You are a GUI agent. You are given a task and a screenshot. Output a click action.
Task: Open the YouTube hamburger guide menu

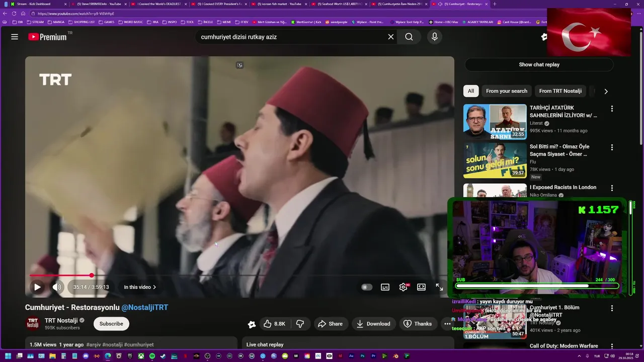pos(15,37)
